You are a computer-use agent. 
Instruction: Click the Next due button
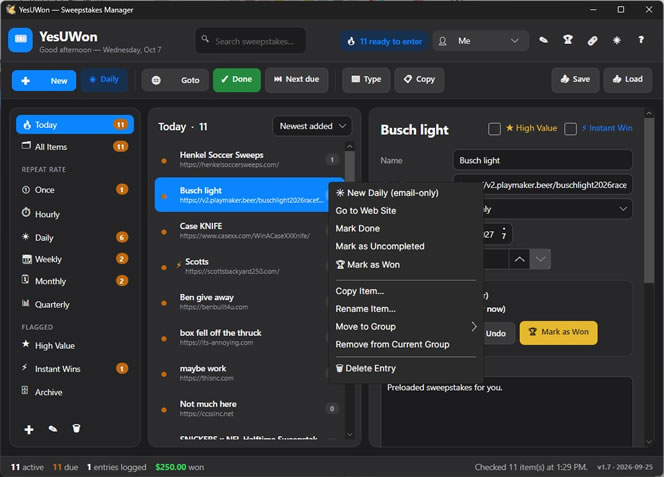click(x=296, y=80)
